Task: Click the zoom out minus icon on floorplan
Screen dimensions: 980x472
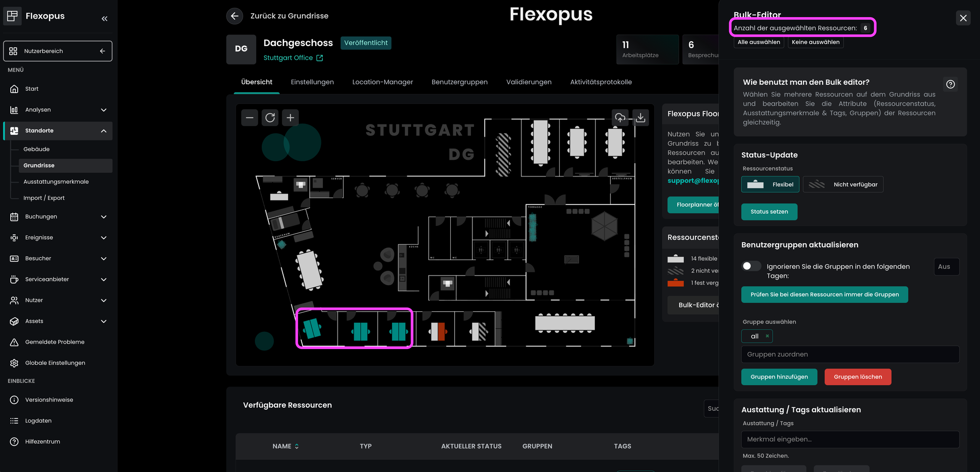Action: tap(249, 118)
